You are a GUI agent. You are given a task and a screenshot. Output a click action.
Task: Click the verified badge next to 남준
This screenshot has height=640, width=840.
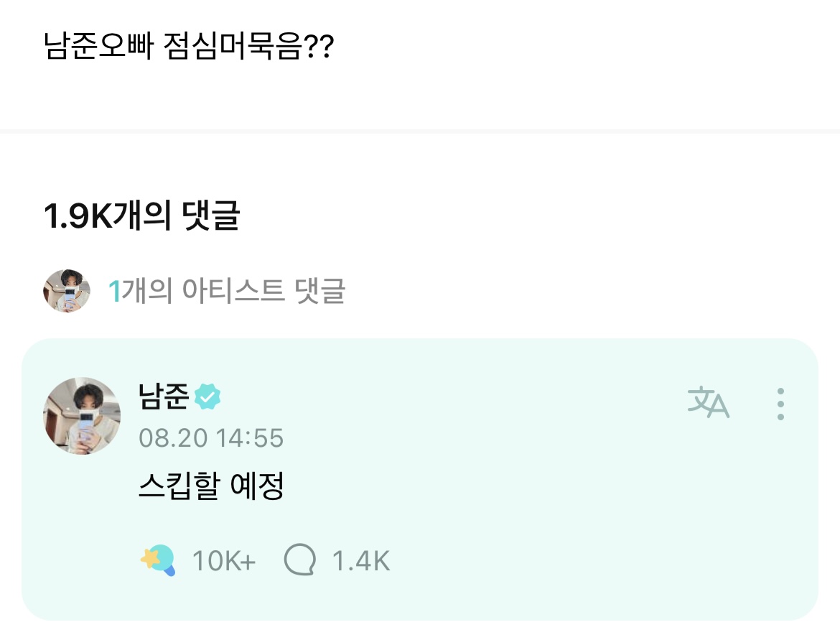(x=207, y=397)
